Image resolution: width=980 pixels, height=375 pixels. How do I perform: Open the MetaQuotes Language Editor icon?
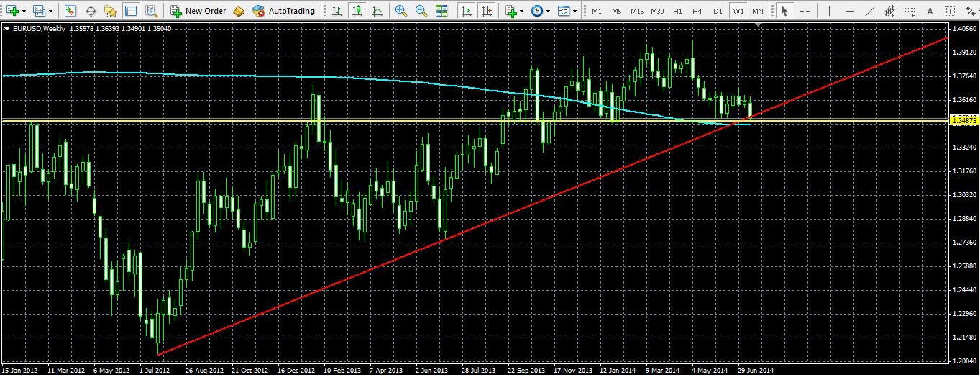pyautogui.click(x=239, y=11)
